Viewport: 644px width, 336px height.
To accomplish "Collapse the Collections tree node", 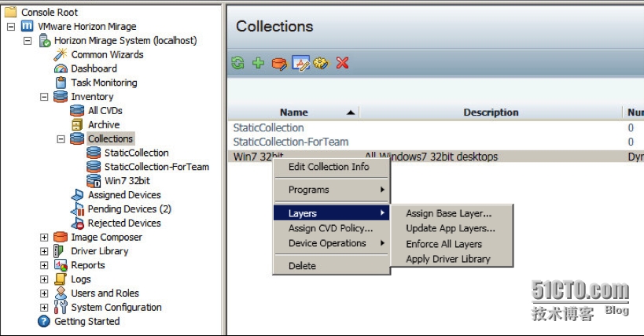I will [x=61, y=138].
